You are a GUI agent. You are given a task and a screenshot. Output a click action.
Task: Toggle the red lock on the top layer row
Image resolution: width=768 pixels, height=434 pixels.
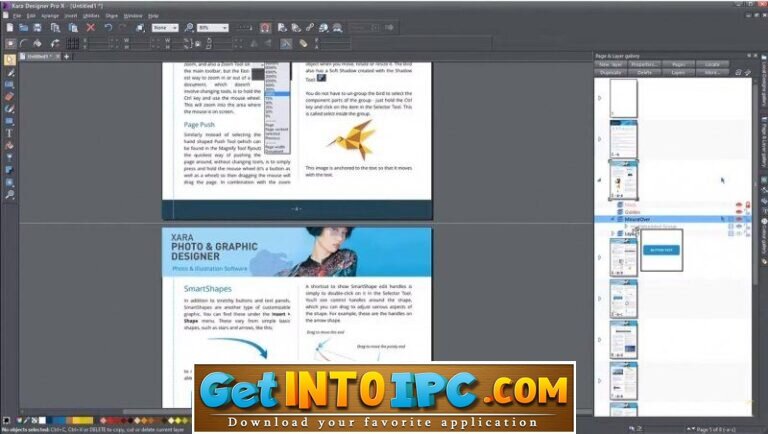[x=747, y=204]
